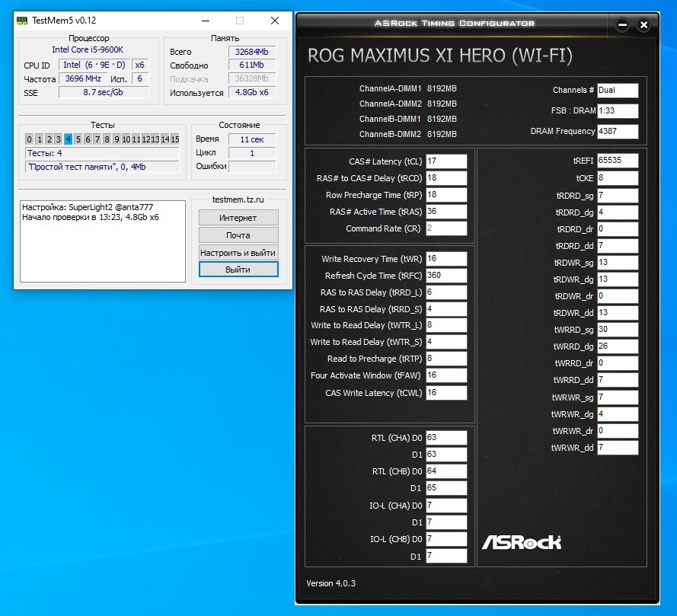Screen dimensions: 677x616
Task: Click the Version 4.0.3 text
Action: tap(331, 583)
